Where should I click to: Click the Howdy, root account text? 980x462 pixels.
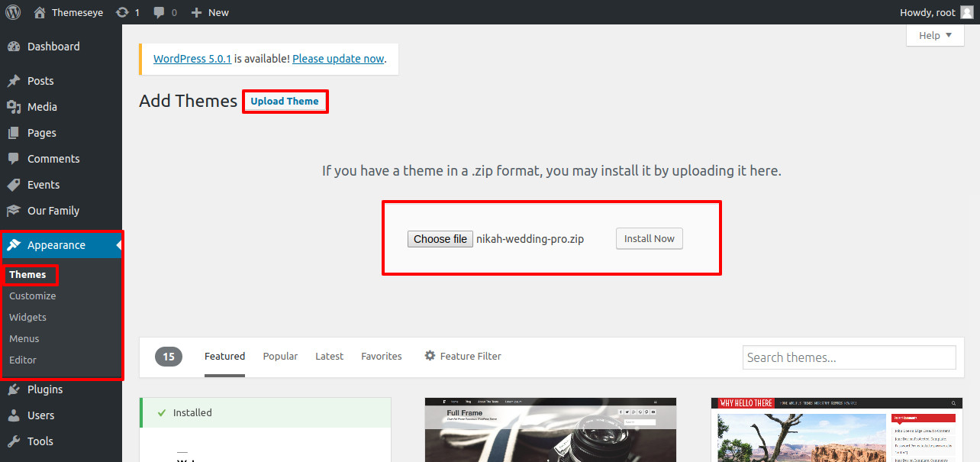(927, 12)
